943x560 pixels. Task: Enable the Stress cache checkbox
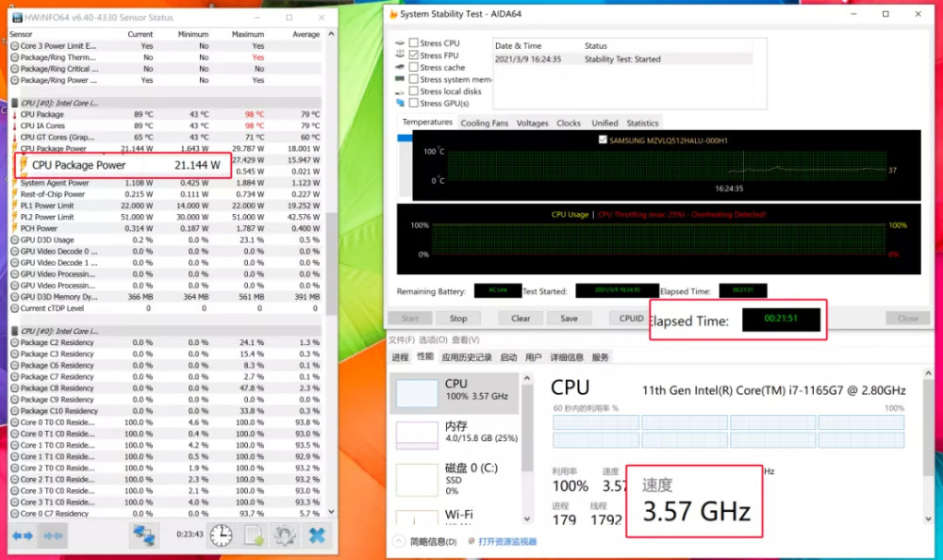(413, 67)
